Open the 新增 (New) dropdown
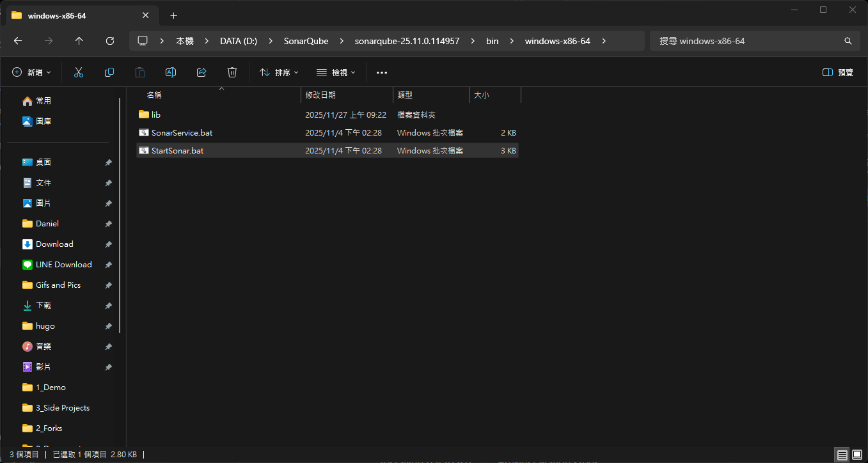 click(x=32, y=73)
